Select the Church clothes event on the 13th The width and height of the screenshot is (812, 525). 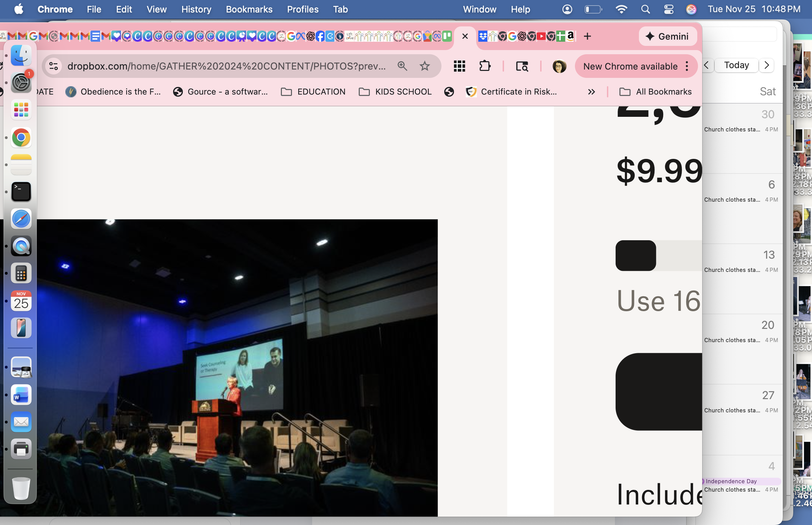tap(741, 270)
